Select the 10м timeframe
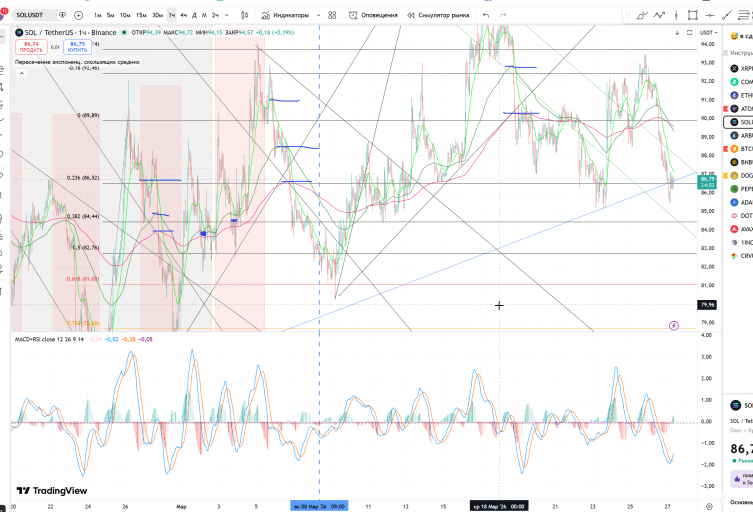The height and width of the screenshot is (512, 753). click(125, 15)
